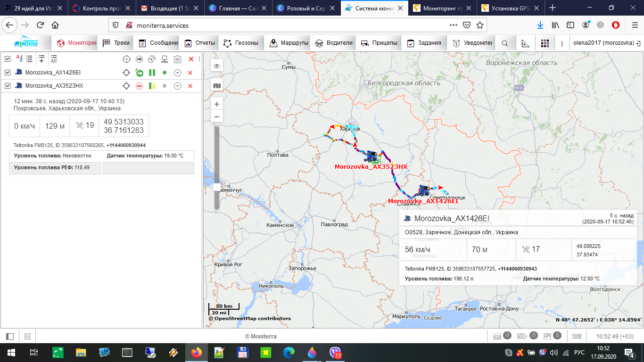Locate Morozovka_AX1426EI on map via crosshair

(126, 73)
